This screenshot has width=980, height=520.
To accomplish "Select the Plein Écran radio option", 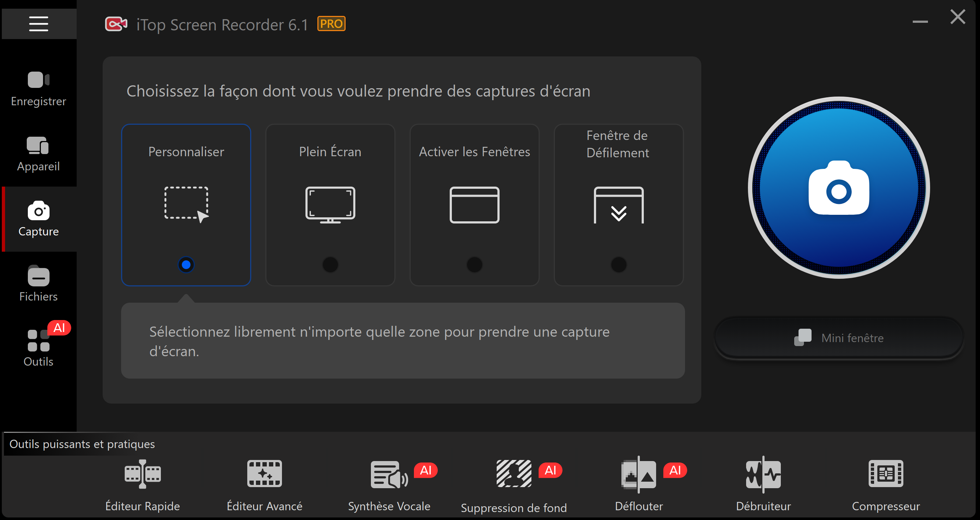I will 330,265.
